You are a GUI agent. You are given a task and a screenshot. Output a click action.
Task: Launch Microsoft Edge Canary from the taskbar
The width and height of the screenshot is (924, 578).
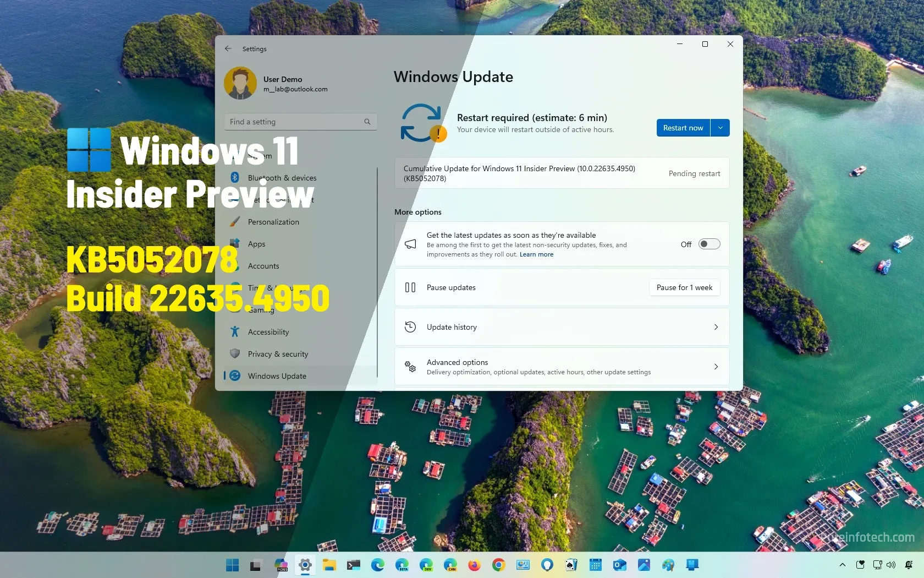(x=451, y=565)
